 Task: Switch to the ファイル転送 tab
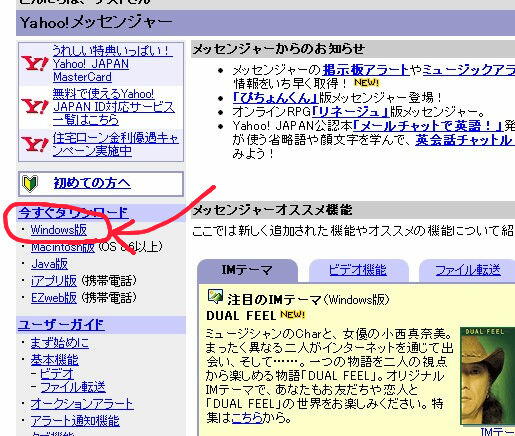pos(468,270)
